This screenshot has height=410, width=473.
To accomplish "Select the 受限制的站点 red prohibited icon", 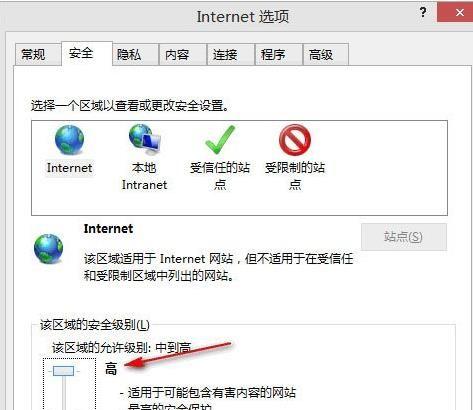I will [295, 140].
